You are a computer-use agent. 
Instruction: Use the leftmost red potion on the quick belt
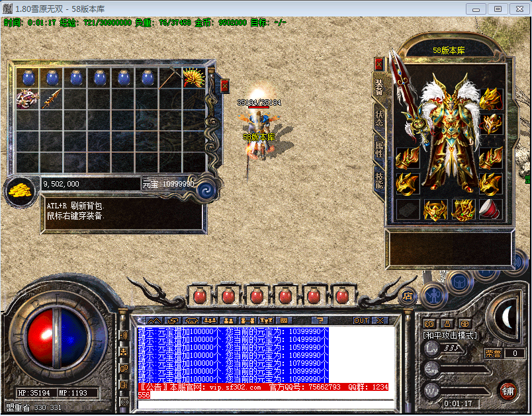tap(200, 297)
